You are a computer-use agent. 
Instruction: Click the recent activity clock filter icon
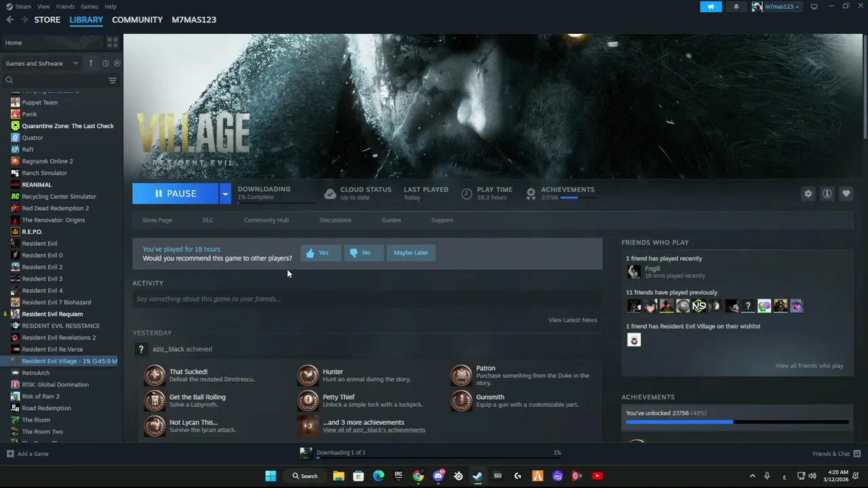pyautogui.click(x=105, y=63)
